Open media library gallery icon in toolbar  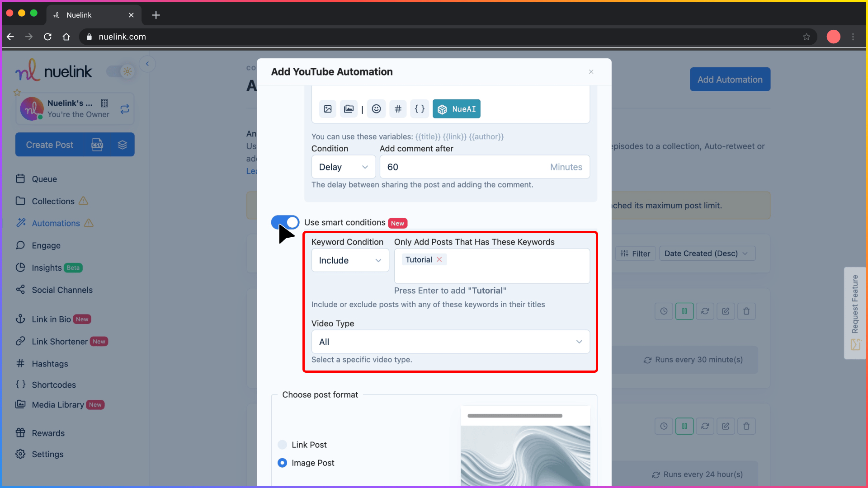click(x=349, y=109)
